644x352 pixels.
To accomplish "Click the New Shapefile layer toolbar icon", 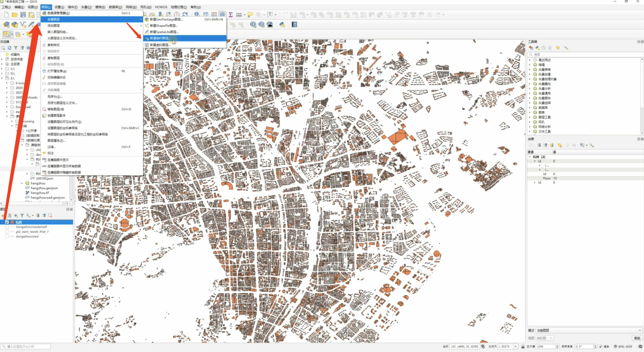I will (x=23, y=25).
